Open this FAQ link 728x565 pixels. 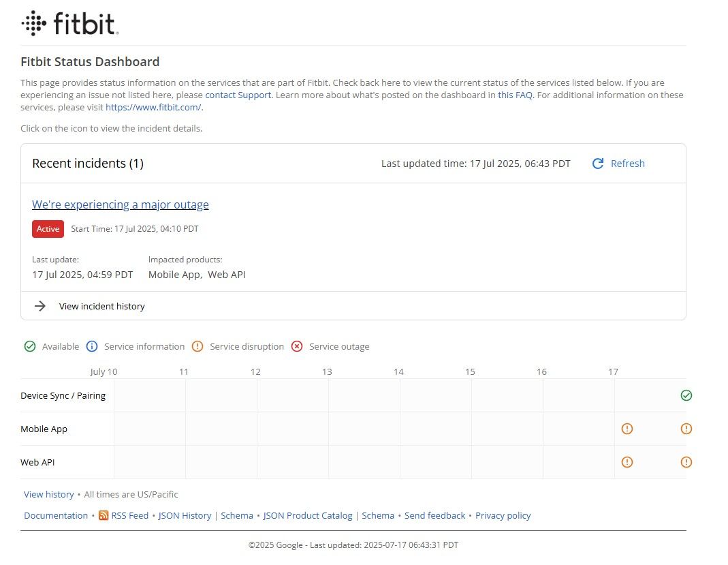point(515,95)
